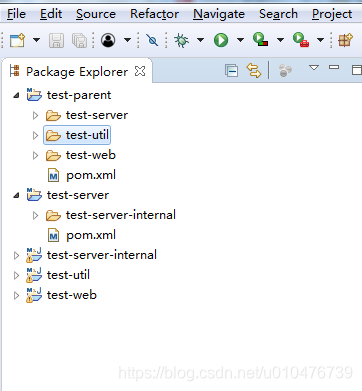Select the test-util Java project

tap(68, 275)
